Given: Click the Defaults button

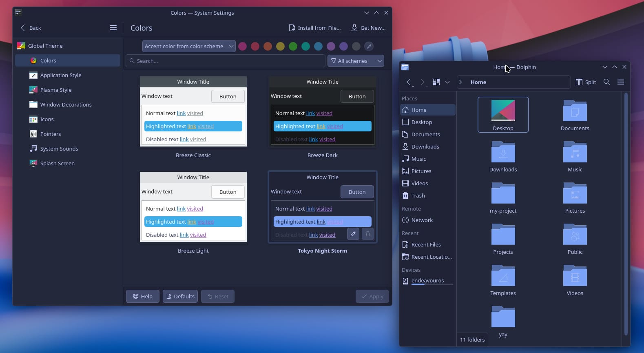Looking at the screenshot, I should pos(180,296).
